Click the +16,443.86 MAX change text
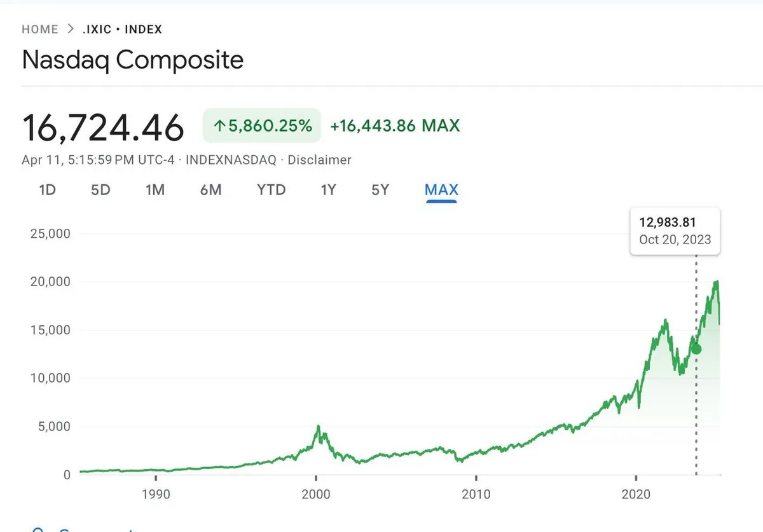This screenshot has height=532, width=763. click(395, 126)
